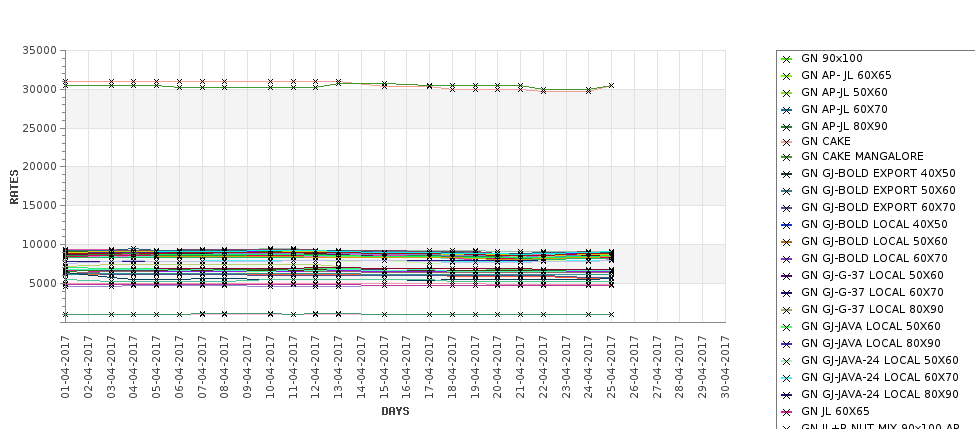Click GN CAKE data point on 01-04-2017
Screen dimensions: 975x429
point(65,81)
